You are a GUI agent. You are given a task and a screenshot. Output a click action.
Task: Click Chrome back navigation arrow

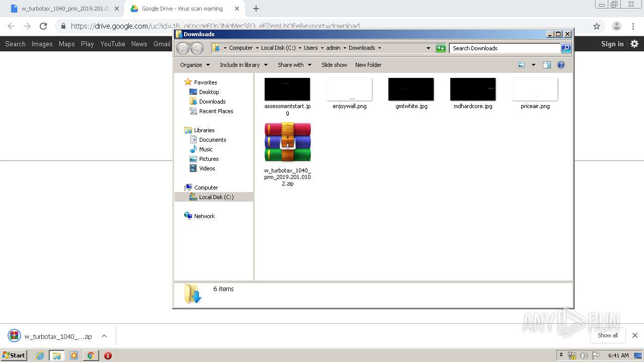coord(11,26)
